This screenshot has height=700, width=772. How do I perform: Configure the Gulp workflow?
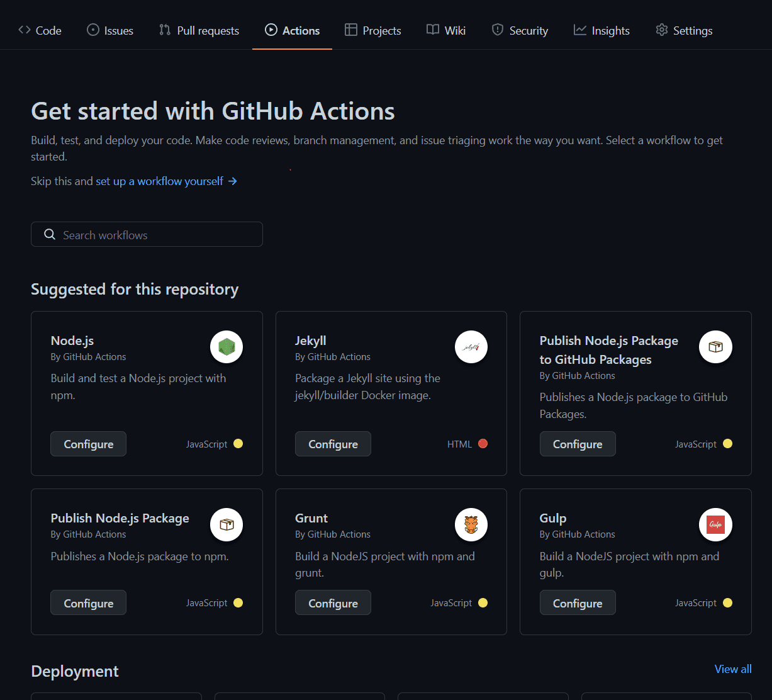(x=578, y=603)
